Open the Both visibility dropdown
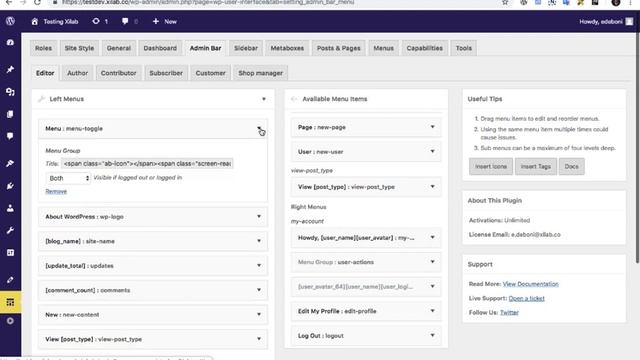Image resolution: width=640 pixels, height=360 pixels. click(68, 178)
